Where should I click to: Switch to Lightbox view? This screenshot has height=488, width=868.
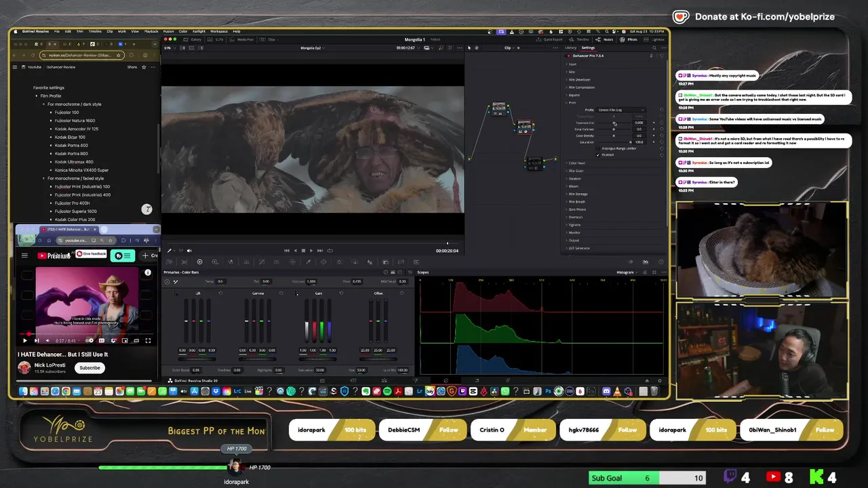point(654,39)
